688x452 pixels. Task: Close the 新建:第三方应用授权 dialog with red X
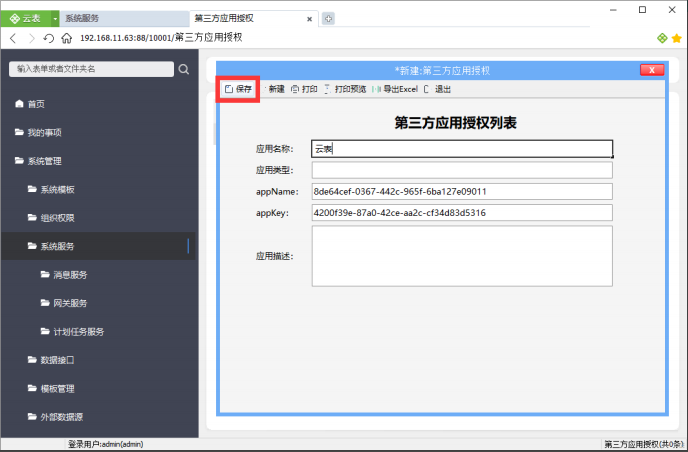pyautogui.click(x=652, y=70)
